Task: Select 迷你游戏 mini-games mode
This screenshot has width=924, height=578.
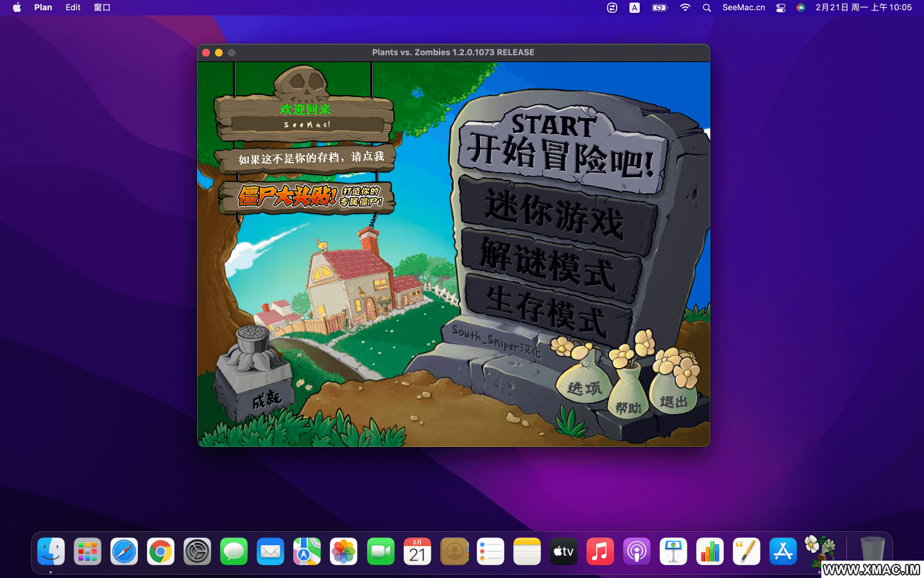Action: [x=555, y=215]
